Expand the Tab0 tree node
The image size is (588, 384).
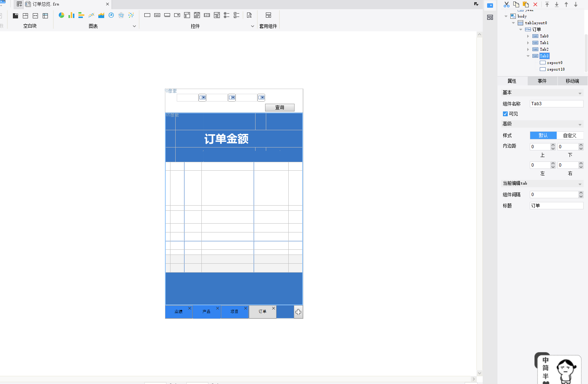[528, 36]
